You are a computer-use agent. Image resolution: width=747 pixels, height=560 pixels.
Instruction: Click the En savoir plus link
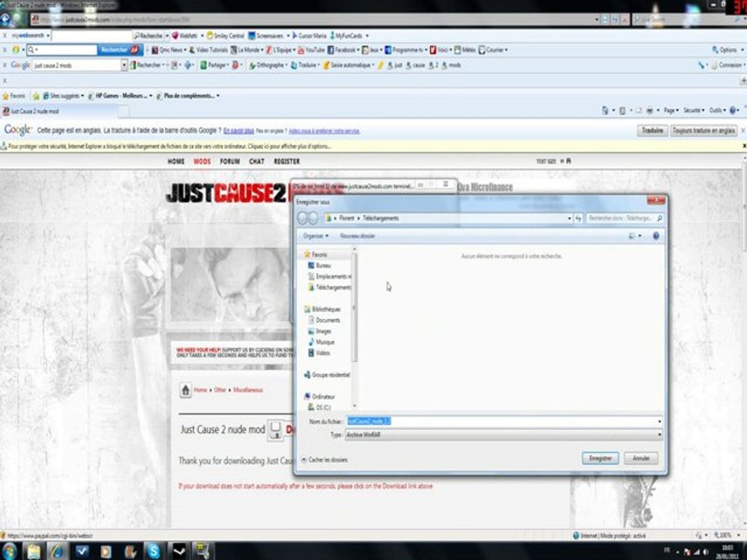tap(238, 131)
